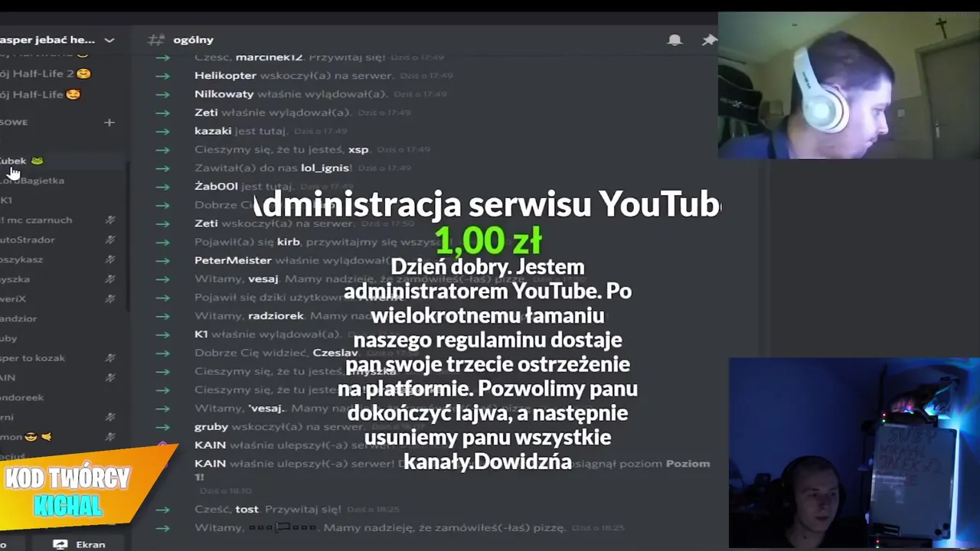Click the hash icon beside ogólny
This screenshot has width=980, height=551.
[x=156, y=40]
